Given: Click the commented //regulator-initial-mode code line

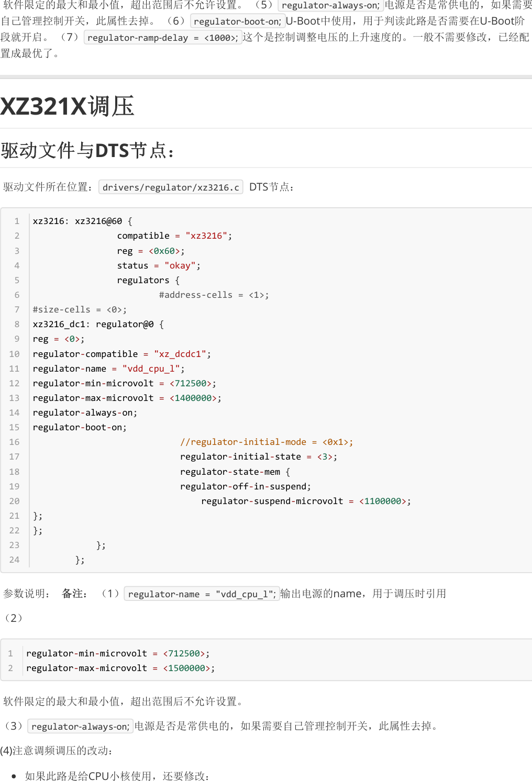Looking at the screenshot, I should coord(266,442).
